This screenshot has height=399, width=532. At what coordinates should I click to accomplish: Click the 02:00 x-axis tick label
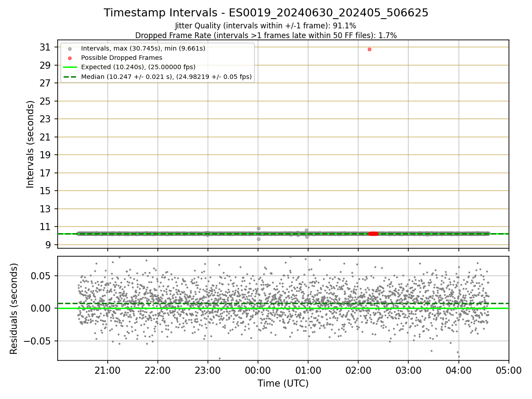358,371
